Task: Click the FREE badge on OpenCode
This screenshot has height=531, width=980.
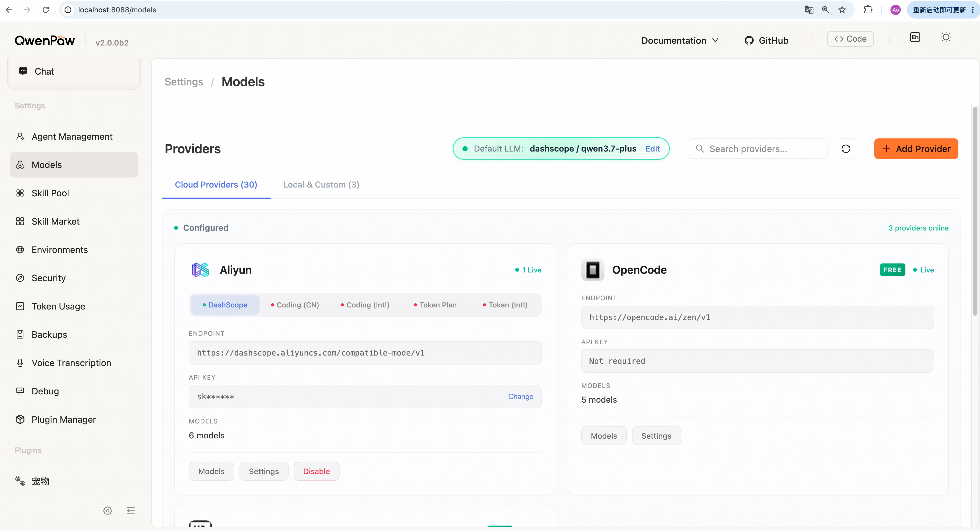Action: point(893,270)
